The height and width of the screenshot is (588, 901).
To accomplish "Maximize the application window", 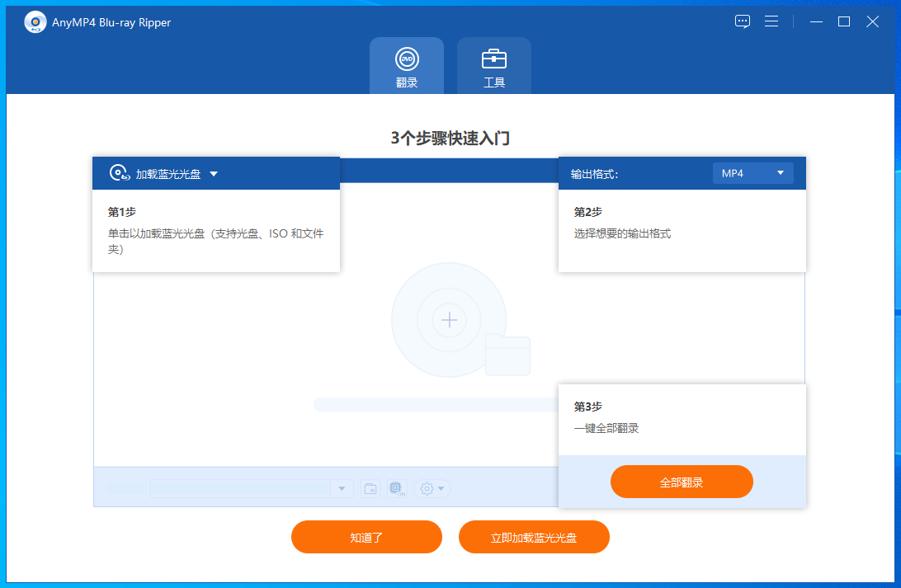I will [x=844, y=22].
